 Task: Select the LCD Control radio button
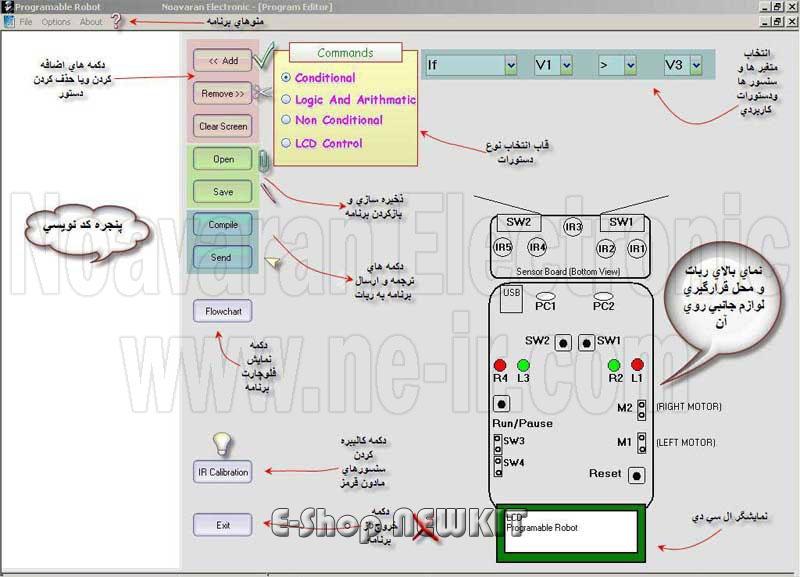coord(287,143)
